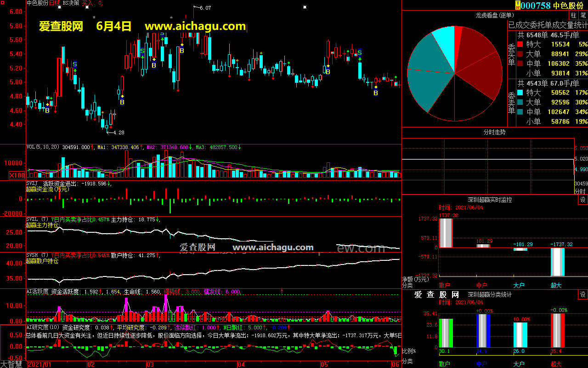Click the 6.00 price axis label

tap(16, 11)
